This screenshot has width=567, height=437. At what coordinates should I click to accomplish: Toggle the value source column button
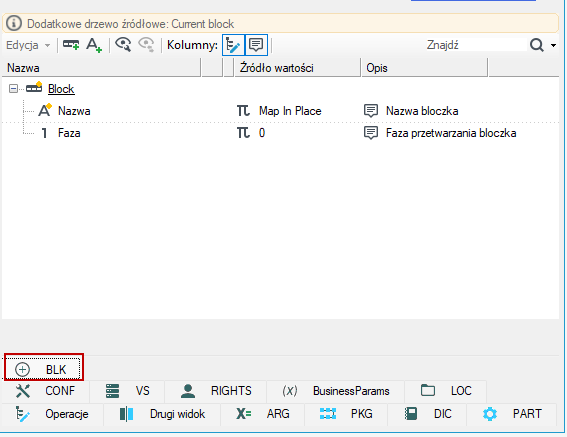(x=233, y=45)
